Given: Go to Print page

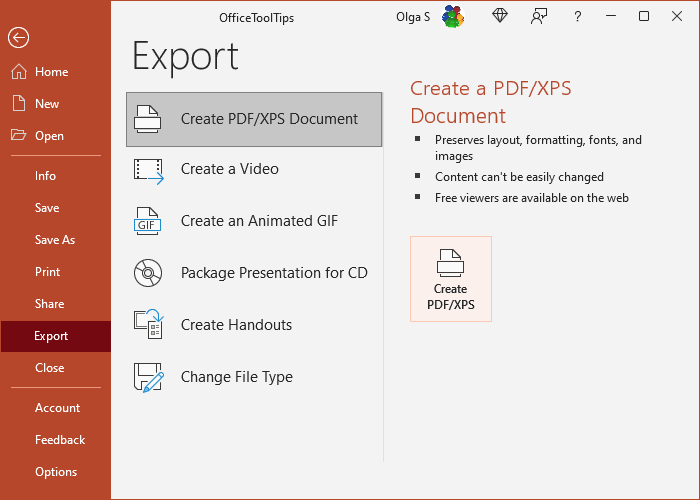Looking at the screenshot, I should [56, 272].
